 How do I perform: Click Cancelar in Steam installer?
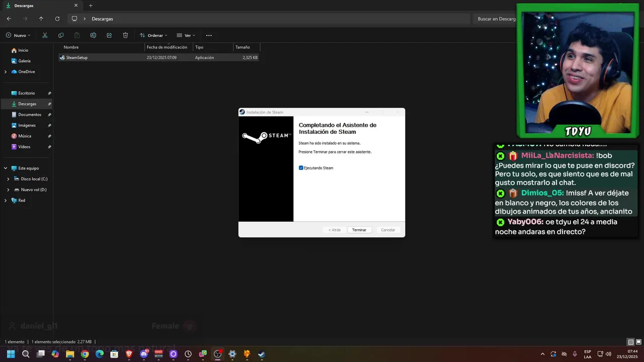388,230
